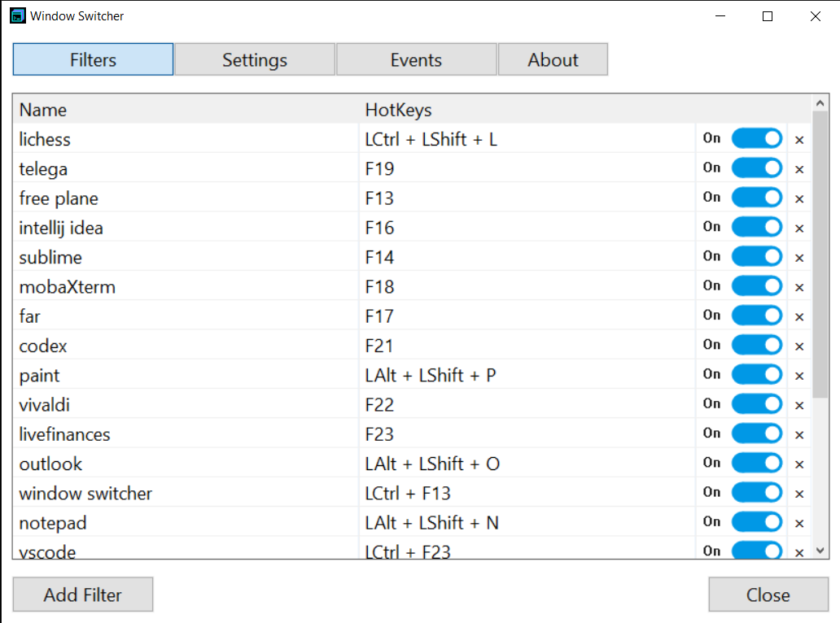Delete the vscode filter using x icon
The height and width of the screenshot is (623, 840).
point(799,552)
